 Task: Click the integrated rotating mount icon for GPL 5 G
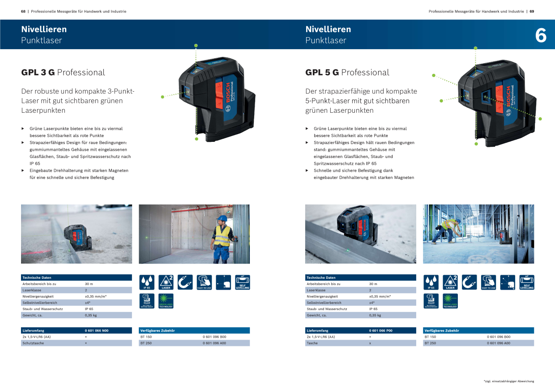click(431, 301)
